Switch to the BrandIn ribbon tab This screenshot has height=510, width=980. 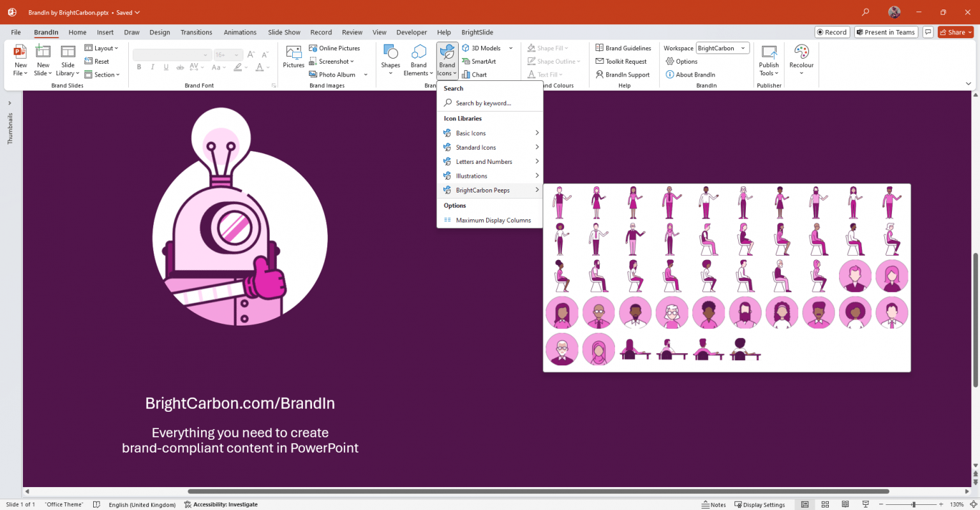(x=45, y=32)
